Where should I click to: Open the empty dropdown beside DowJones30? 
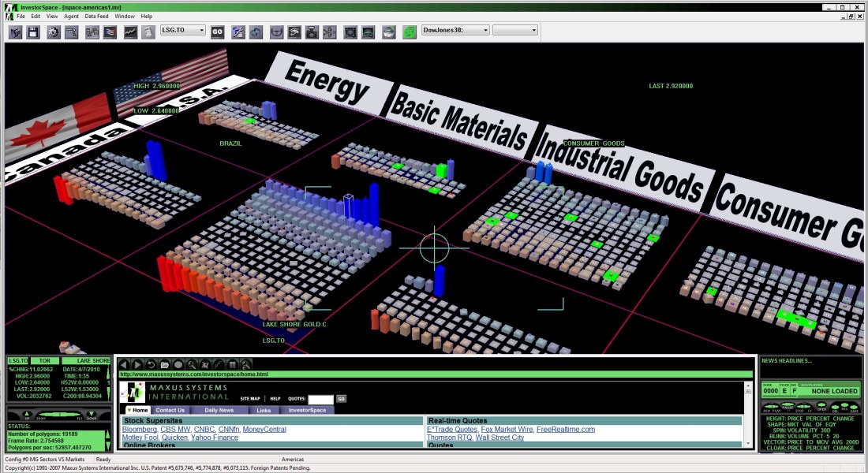[533, 31]
